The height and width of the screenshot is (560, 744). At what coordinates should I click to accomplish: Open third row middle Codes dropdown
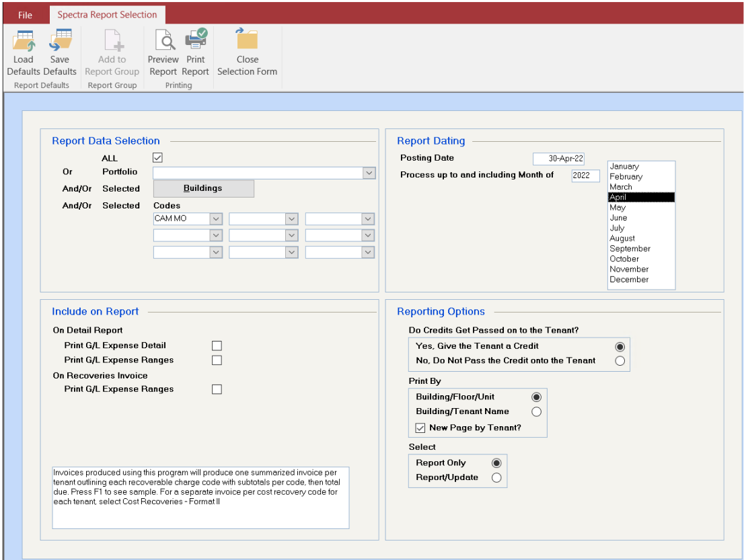tap(292, 252)
